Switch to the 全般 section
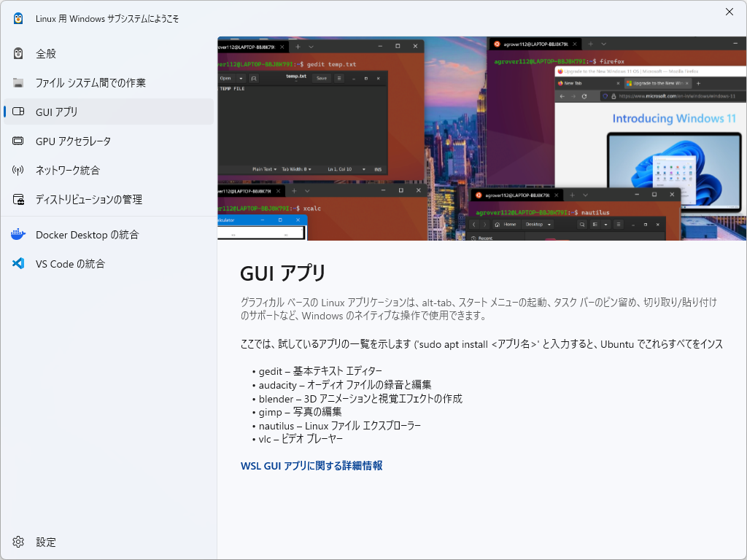The image size is (747, 560). click(x=47, y=53)
